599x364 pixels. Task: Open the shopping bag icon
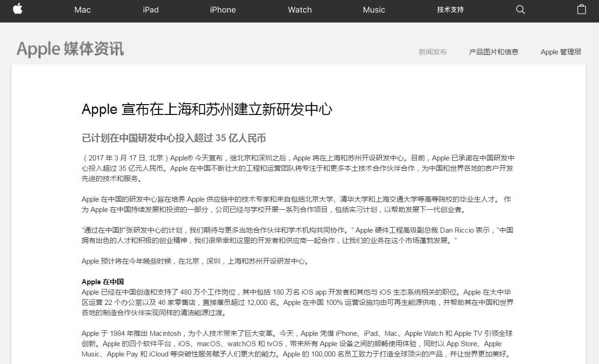pyautogui.click(x=582, y=9)
